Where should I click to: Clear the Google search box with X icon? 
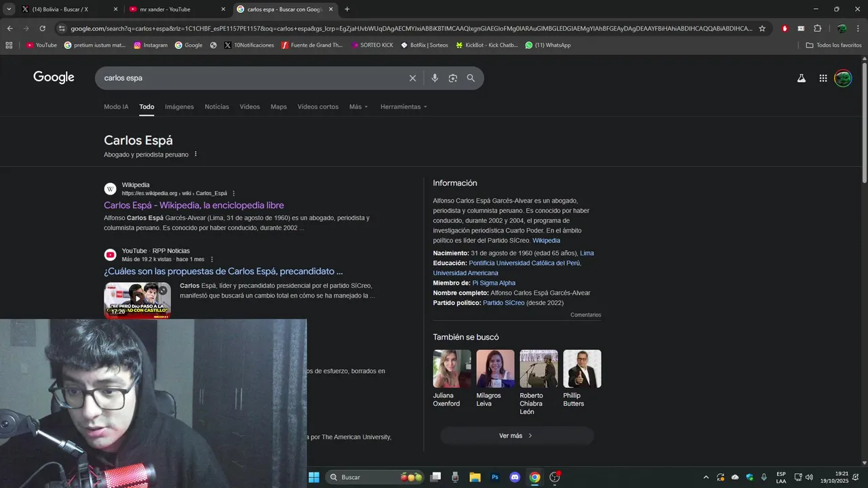(x=412, y=78)
